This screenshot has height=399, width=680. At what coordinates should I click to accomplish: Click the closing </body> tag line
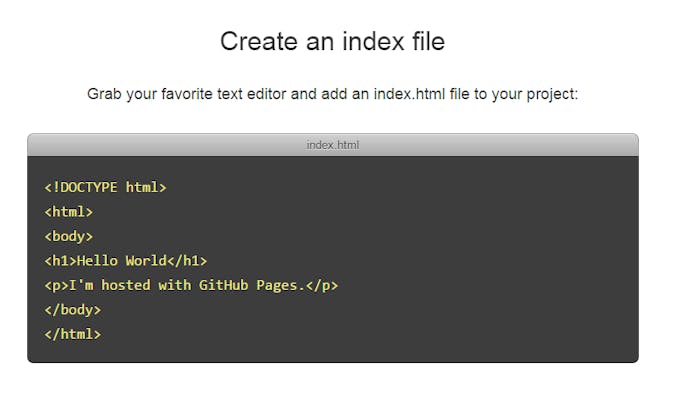[72, 310]
